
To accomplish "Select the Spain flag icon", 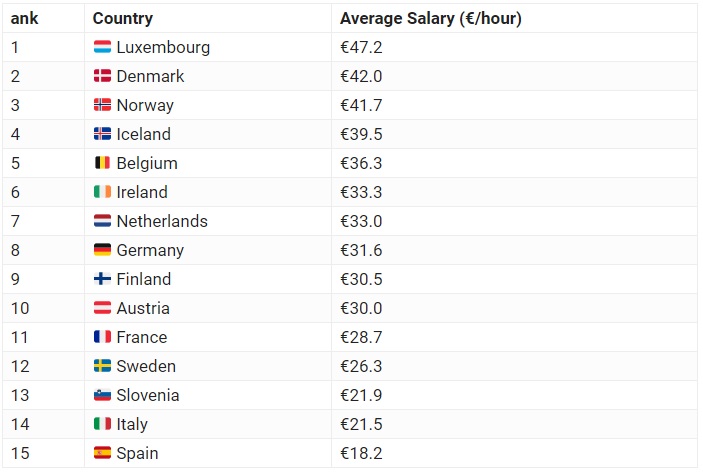I will (x=102, y=453).
